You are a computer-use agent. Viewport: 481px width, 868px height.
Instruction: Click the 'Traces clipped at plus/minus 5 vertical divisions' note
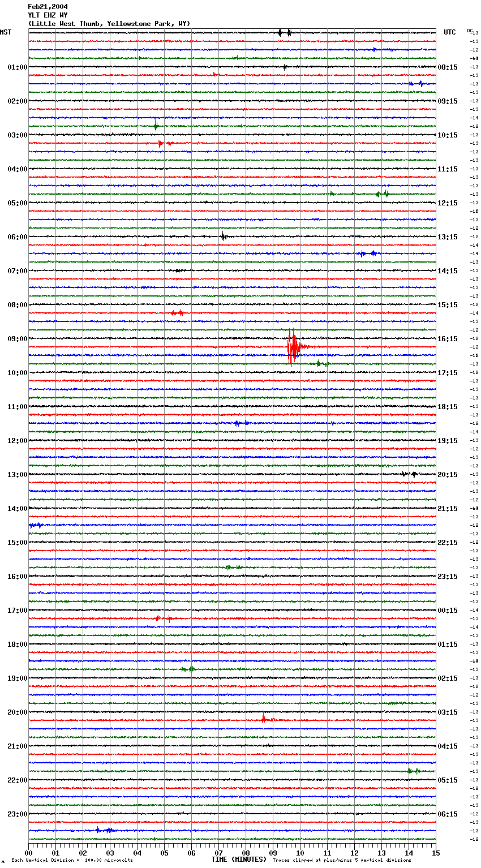click(342, 860)
